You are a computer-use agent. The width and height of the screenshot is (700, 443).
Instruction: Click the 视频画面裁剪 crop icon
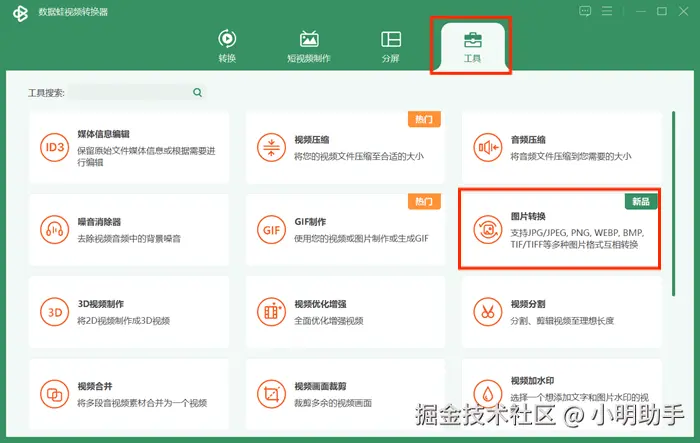click(x=271, y=394)
